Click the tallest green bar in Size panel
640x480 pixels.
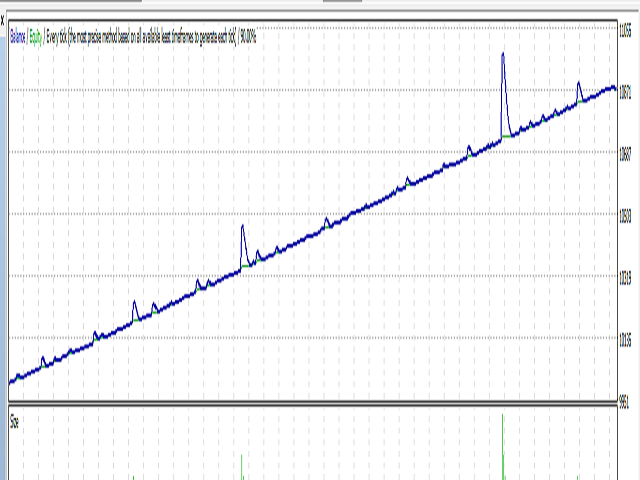[x=503, y=440]
